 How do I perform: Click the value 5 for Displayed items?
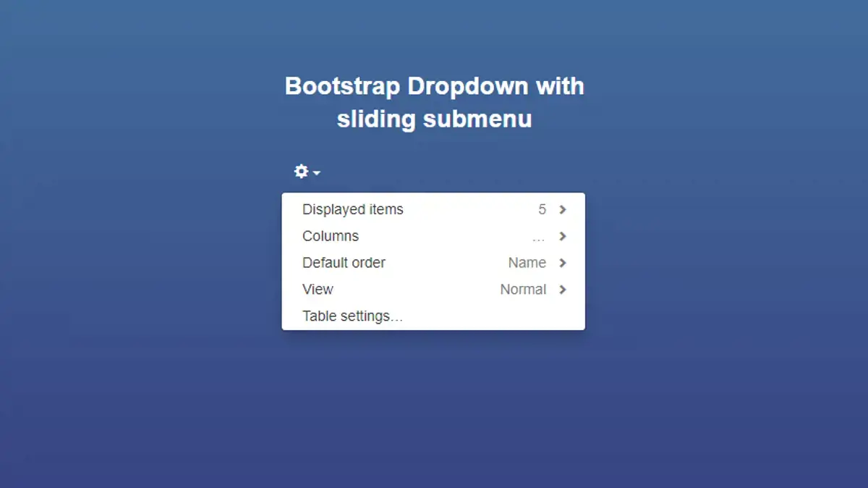[x=542, y=209]
